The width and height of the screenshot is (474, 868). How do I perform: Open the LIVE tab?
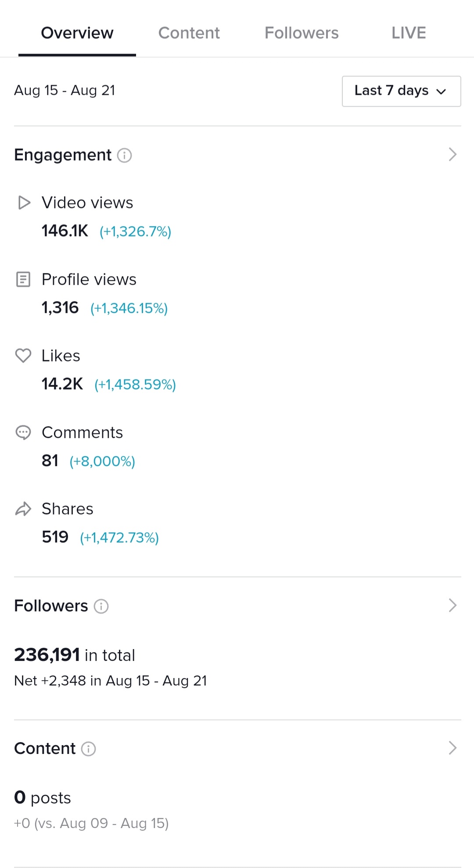coord(409,33)
